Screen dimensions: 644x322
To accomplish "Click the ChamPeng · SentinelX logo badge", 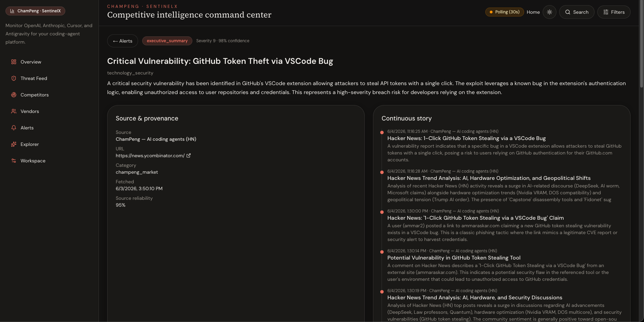I will click(x=35, y=11).
